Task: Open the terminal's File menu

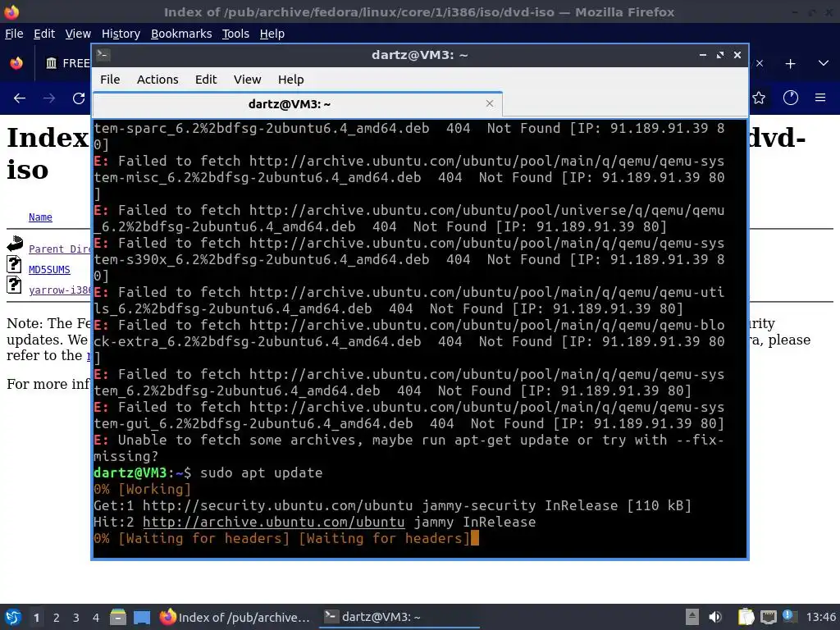Action: 110,80
